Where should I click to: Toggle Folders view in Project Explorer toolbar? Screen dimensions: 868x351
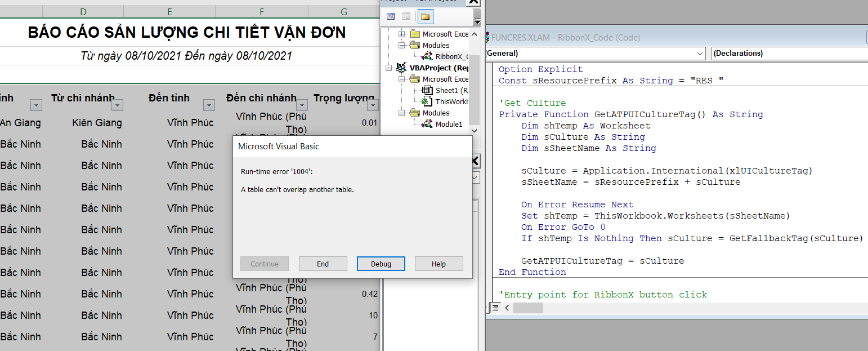(425, 16)
